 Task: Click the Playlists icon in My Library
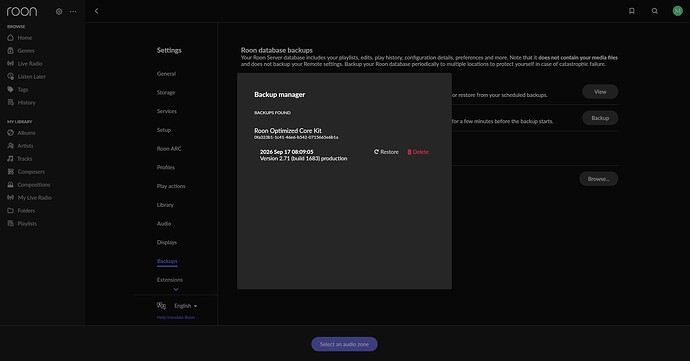(11, 224)
